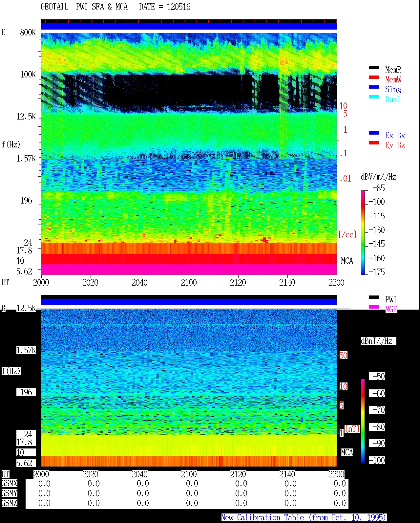420x523 pixels.
Task: Click the '2120' UT tick below B panel
Action: click(238, 474)
